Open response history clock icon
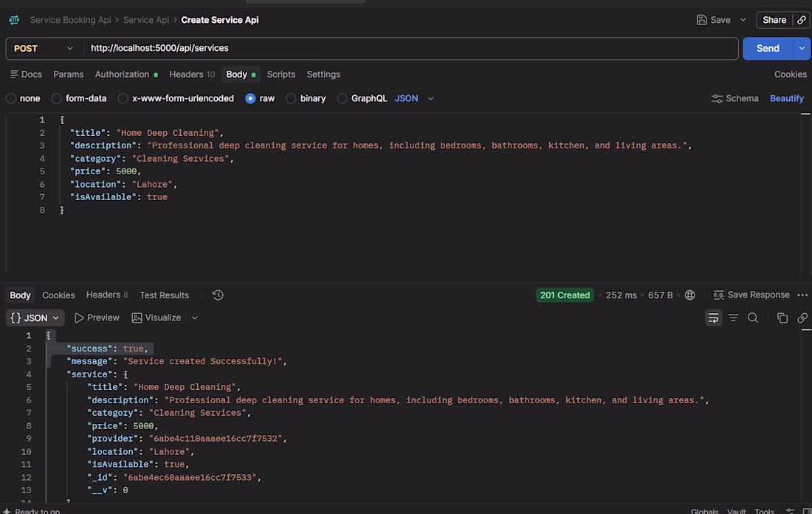The image size is (812, 514). [x=218, y=295]
